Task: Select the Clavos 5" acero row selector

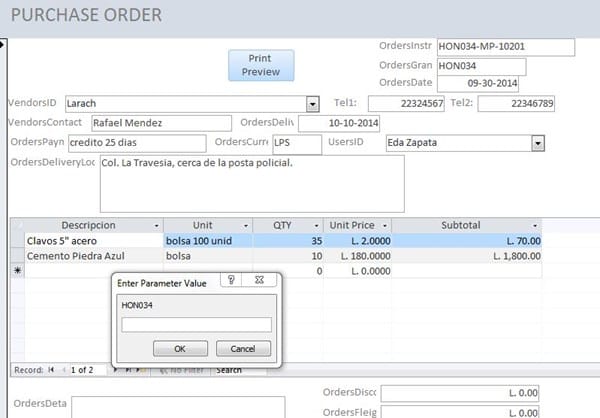Action: coord(18,241)
